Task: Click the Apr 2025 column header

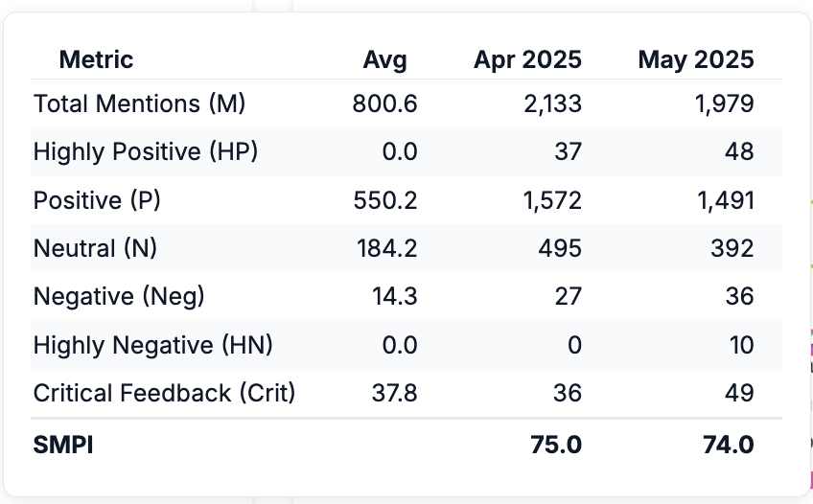Action: pos(527,60)
